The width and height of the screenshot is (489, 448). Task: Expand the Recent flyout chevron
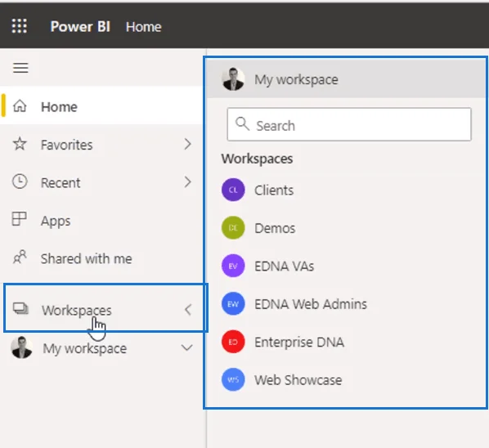[x=187, y=182]
